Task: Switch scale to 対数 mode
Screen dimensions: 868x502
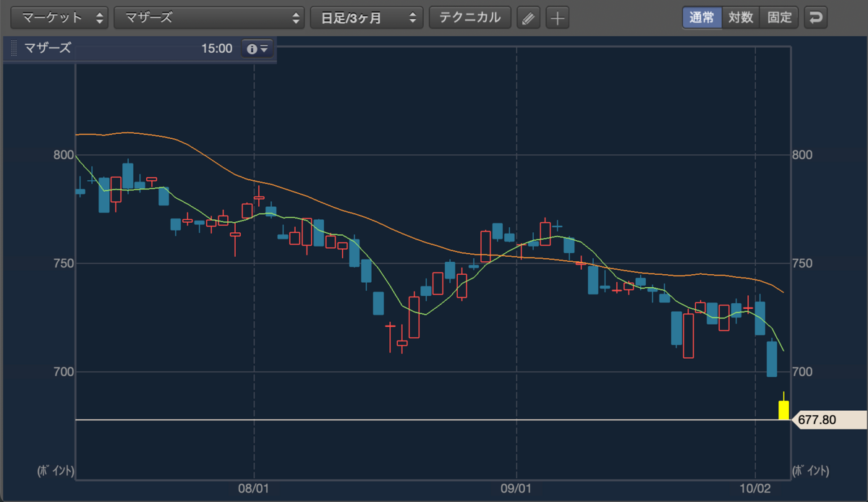Action: point(741,18)
